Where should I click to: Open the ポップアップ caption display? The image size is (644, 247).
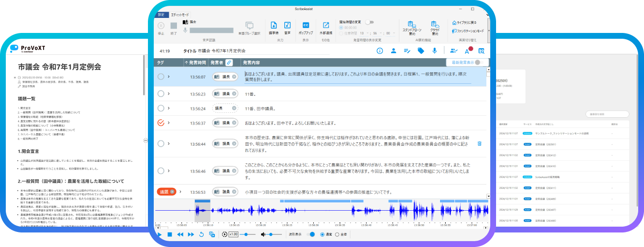tap(306, 25)
